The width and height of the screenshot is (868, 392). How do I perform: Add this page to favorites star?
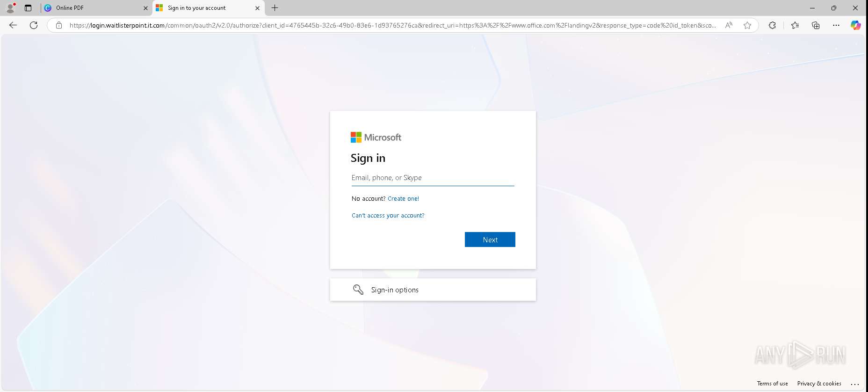pos(747,25)
